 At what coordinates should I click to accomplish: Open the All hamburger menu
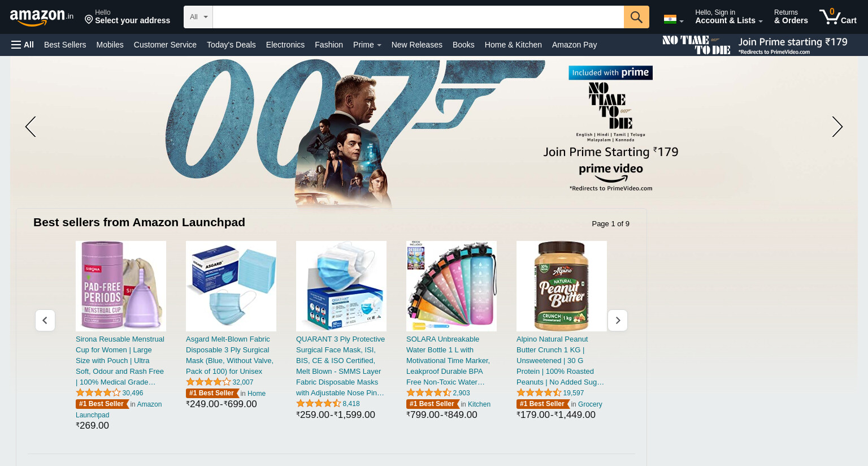tap(23, 45)
